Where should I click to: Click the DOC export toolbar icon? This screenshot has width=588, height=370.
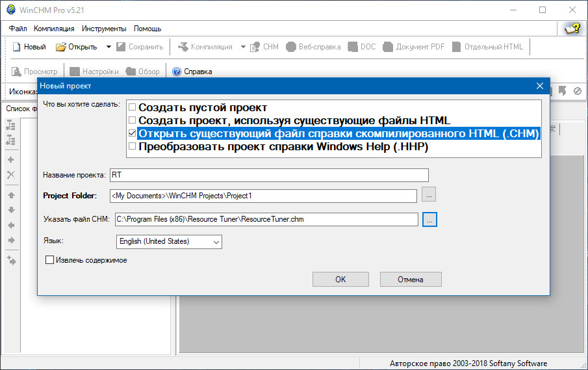coord(353,47)
